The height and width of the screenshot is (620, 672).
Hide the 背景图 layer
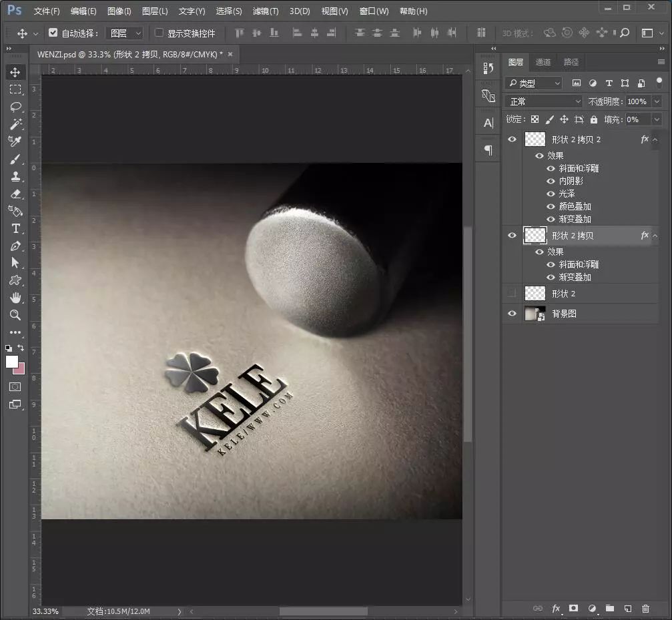tap(512, 314)
